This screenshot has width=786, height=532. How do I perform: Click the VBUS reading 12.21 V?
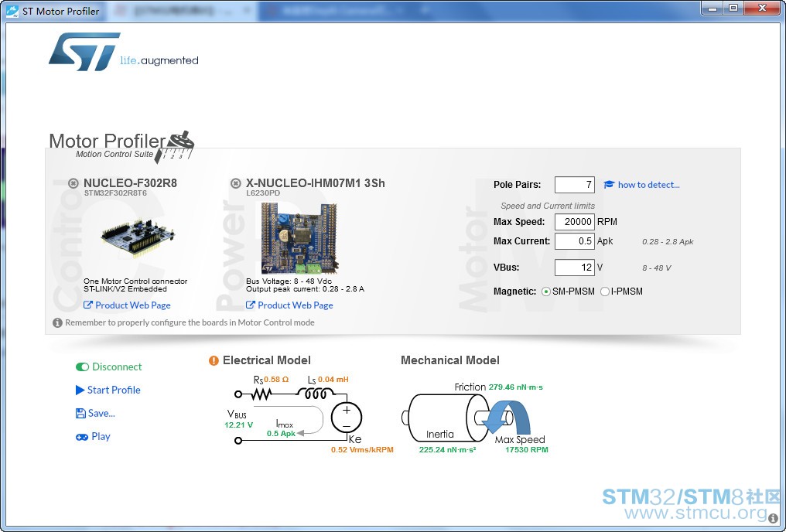pos(238,425)
